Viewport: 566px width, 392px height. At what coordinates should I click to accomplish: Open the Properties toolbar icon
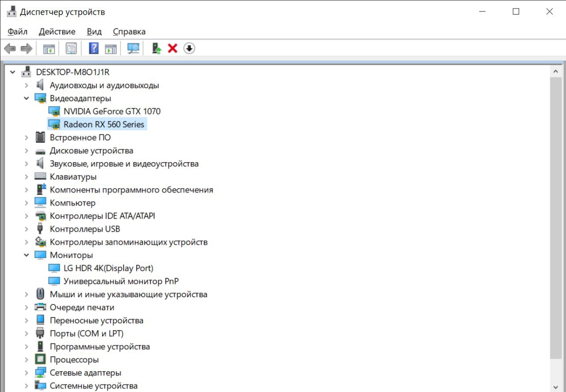[x=71, y=49]
